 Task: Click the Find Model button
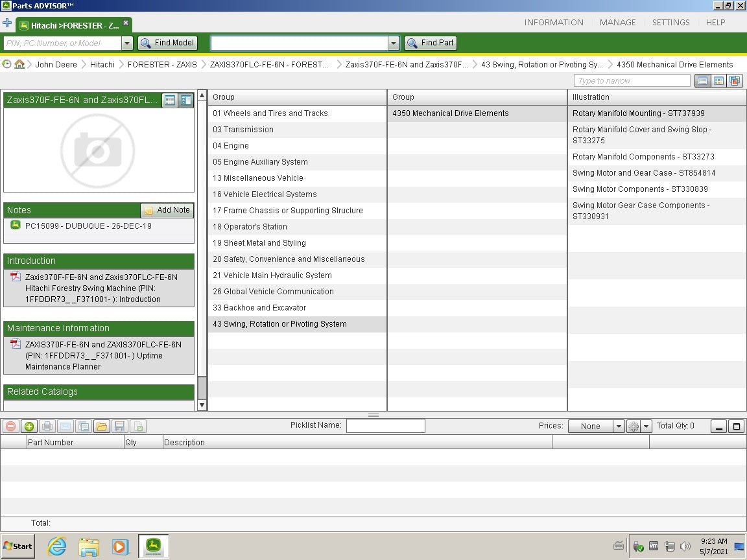point(167,43)
